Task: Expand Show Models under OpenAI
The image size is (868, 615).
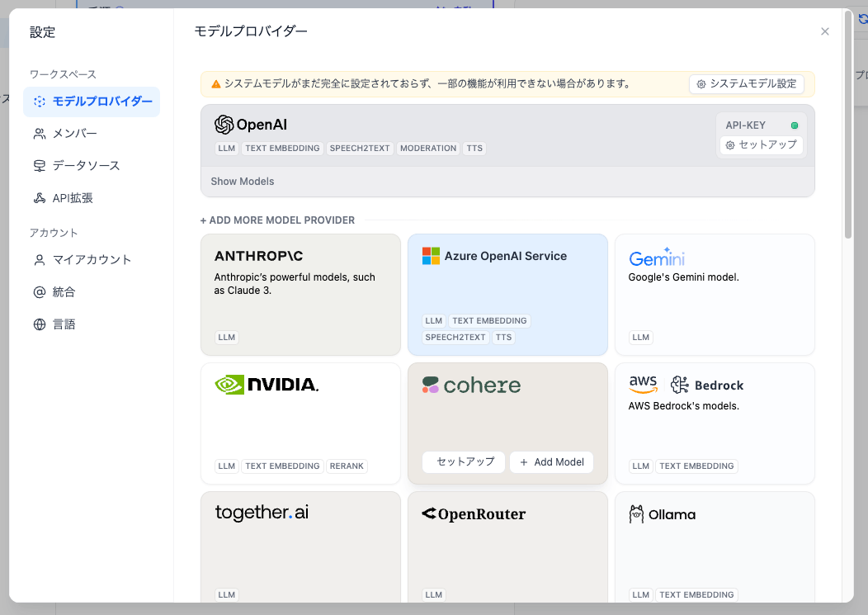Action: tap(243, 181)
